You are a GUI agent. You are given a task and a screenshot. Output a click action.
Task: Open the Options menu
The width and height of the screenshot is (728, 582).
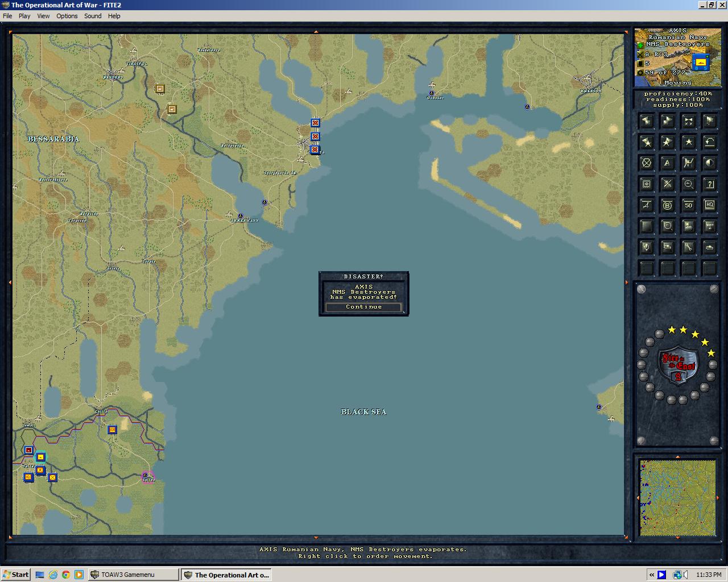(x=67, y=16)
